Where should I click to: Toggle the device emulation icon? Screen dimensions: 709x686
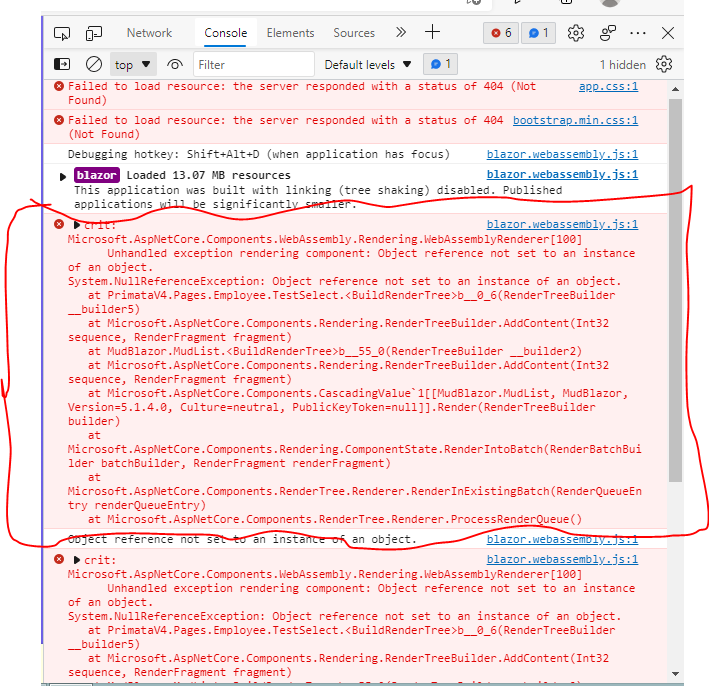pyautogui.click(x=94, y=33)
